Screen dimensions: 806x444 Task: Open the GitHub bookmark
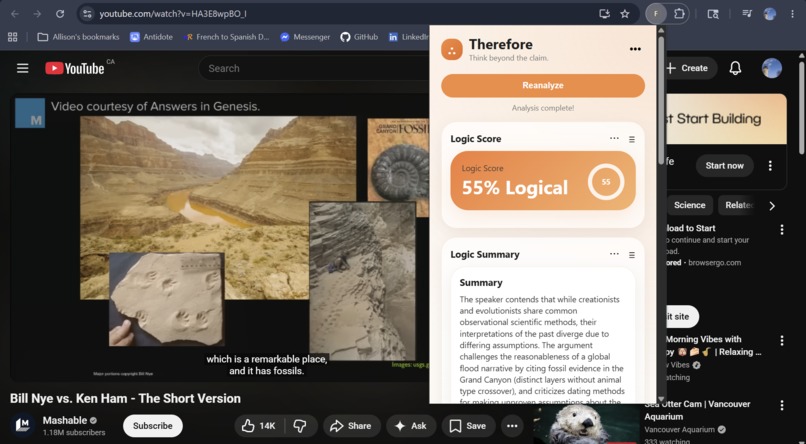pyautogui.click(x=359, y=37)
